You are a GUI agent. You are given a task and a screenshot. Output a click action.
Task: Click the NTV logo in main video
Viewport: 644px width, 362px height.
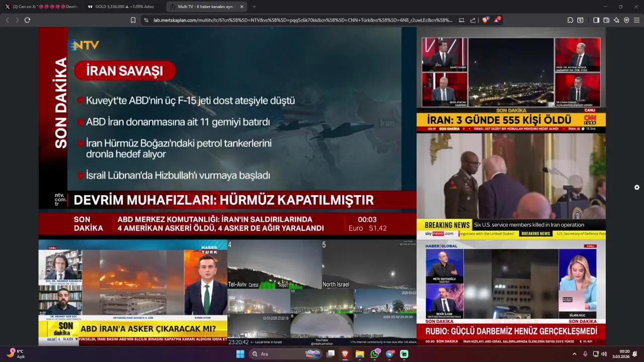coord(84,45)
